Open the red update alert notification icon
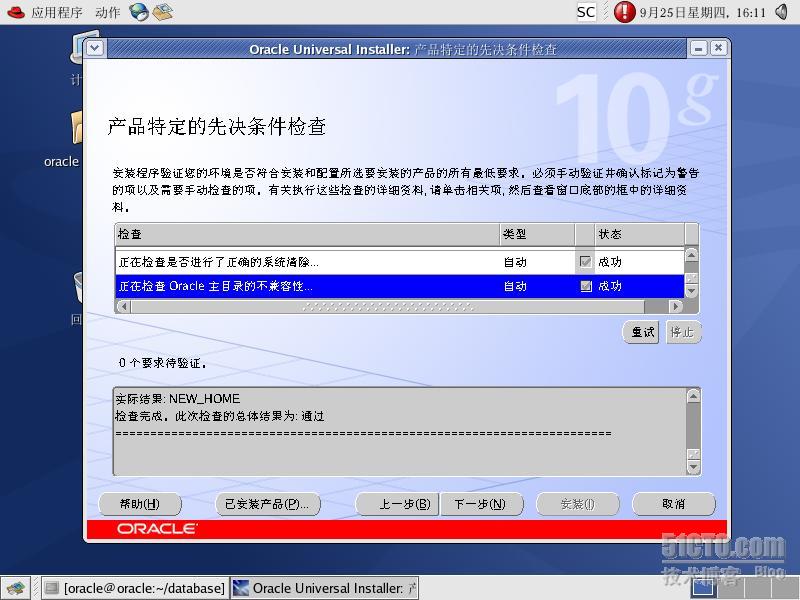Image resolution: width=800 pixels, height=600 pixels. pos(624,12)
